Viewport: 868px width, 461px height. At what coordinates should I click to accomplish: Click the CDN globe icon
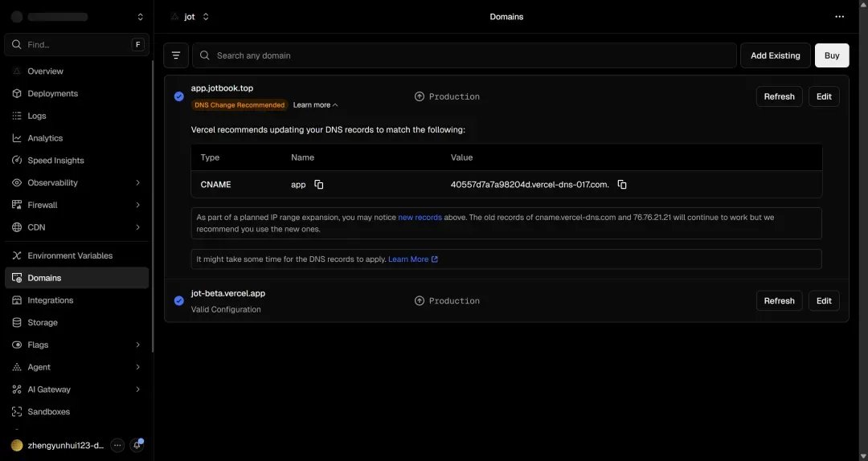(17, 227)
